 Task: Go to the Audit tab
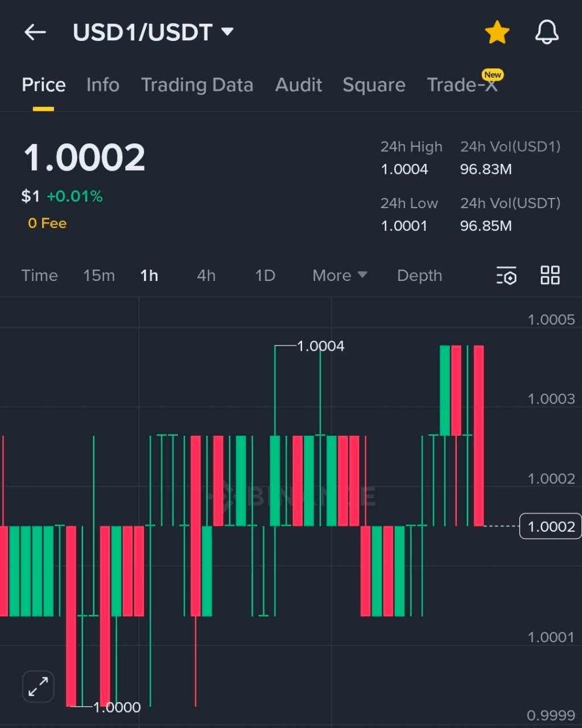click(299, 85)
